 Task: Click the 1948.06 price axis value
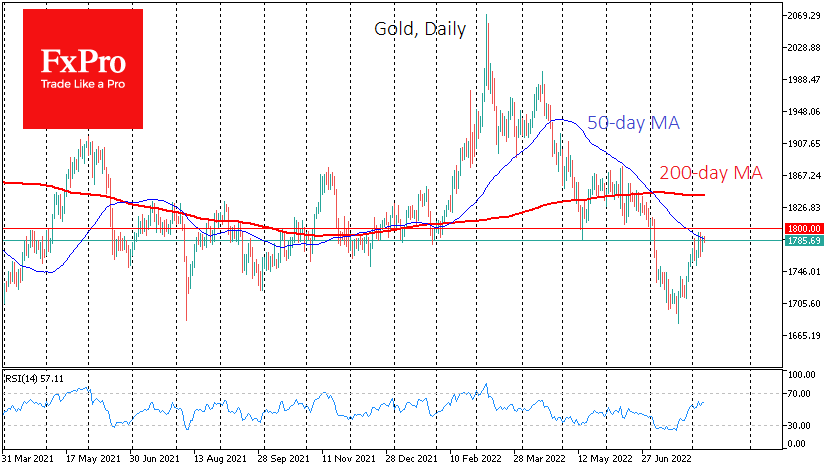click(804, 112)
